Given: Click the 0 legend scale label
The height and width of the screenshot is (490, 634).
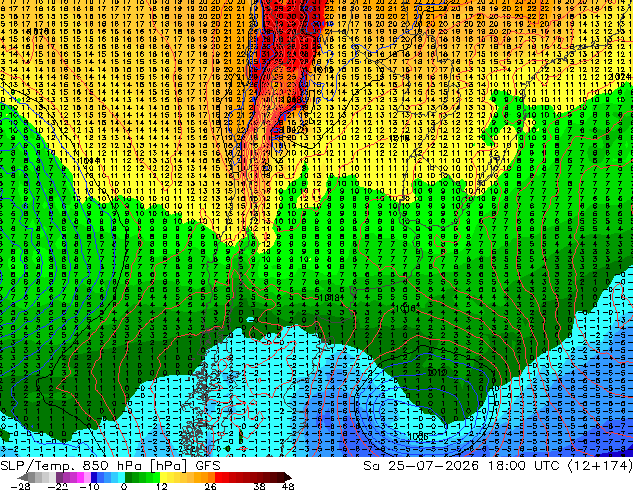Looking at the screenshot, I should [124, 486].
